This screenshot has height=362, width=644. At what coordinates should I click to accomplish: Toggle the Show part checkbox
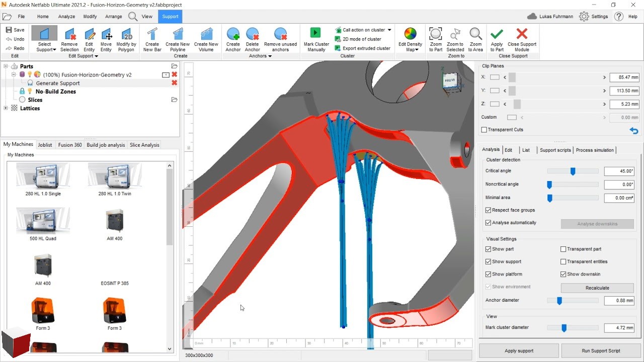(x=488, y=249)
